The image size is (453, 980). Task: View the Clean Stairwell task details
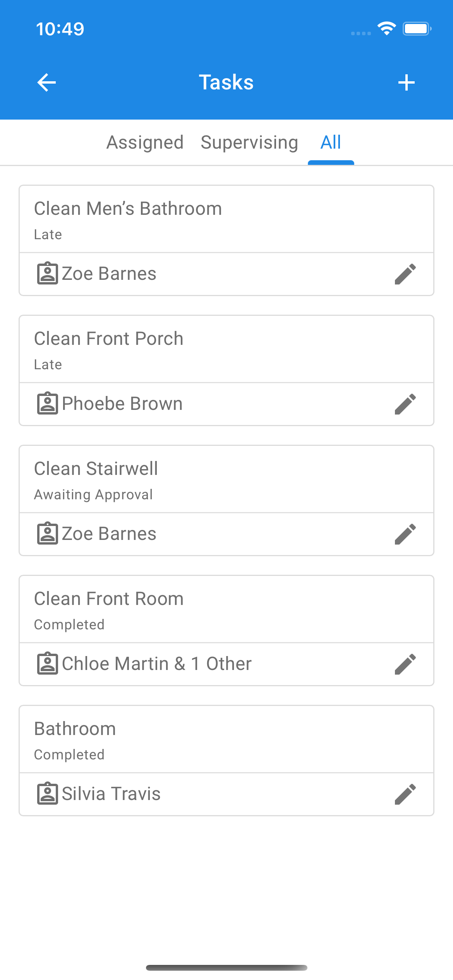pos(96,469)
